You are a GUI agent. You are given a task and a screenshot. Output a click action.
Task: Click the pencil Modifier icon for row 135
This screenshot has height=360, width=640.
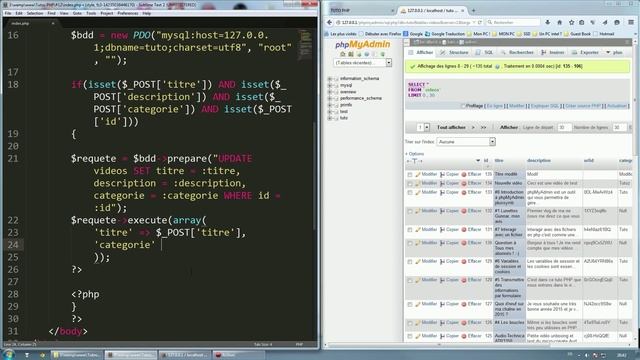pos(418,174)
